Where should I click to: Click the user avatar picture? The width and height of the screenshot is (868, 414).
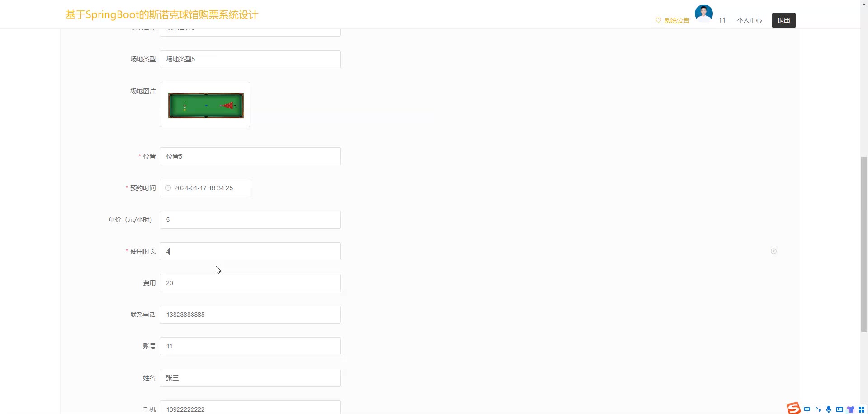click(x=703, y=14)
